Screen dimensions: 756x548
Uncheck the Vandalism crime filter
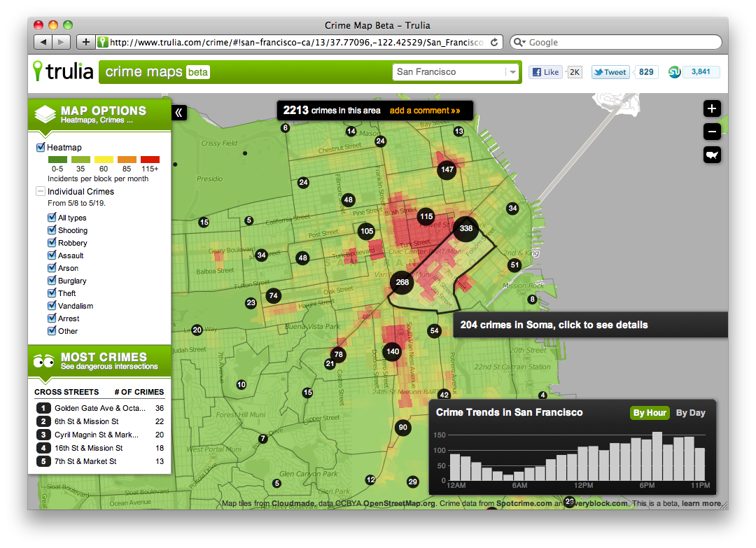(51, 306)
